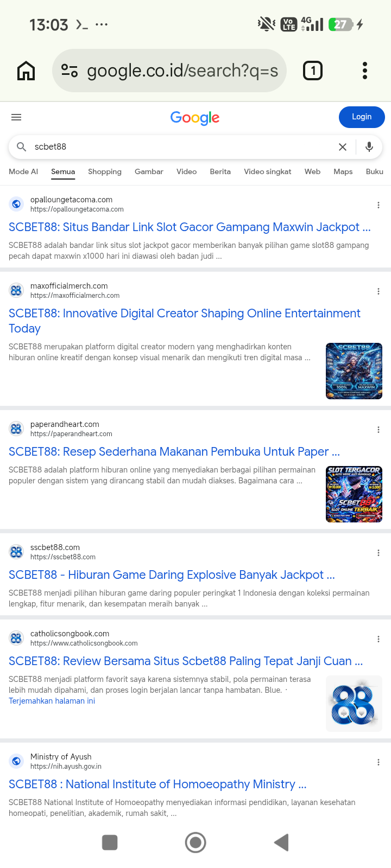Tap the Ministry of Ayush globe favicon

coord(16,761)
